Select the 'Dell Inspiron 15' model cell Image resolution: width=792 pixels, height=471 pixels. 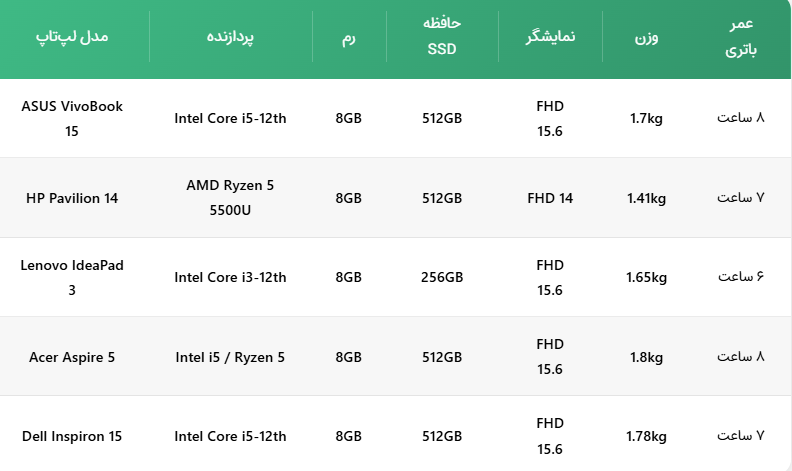72,436
